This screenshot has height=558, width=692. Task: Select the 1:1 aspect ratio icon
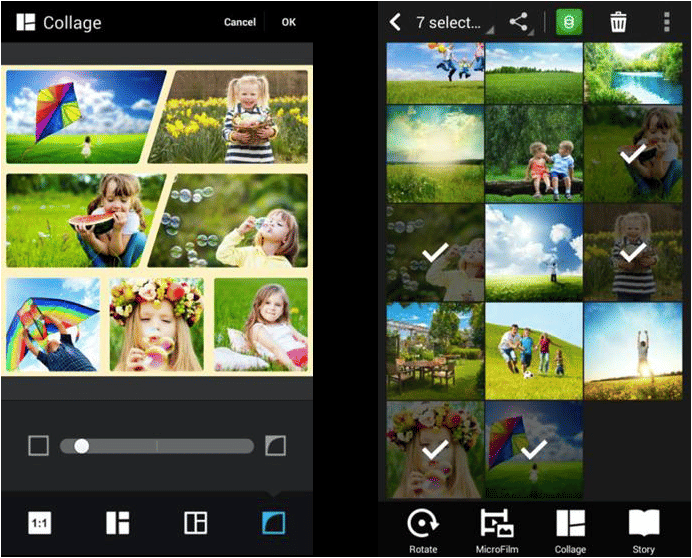coord(40,523)
